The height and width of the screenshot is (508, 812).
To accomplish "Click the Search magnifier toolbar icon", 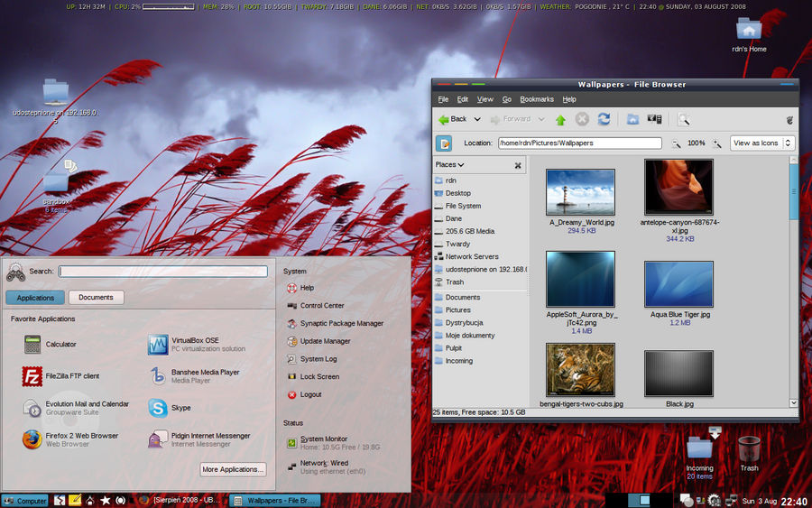I will click(684, 120).
